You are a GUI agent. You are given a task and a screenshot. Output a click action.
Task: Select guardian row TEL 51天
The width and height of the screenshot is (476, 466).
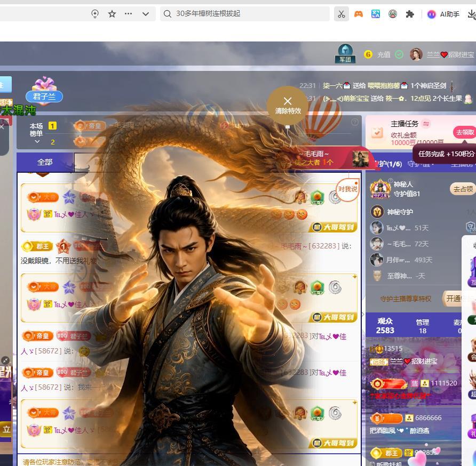pyautogui.click(x=413, y=228)
